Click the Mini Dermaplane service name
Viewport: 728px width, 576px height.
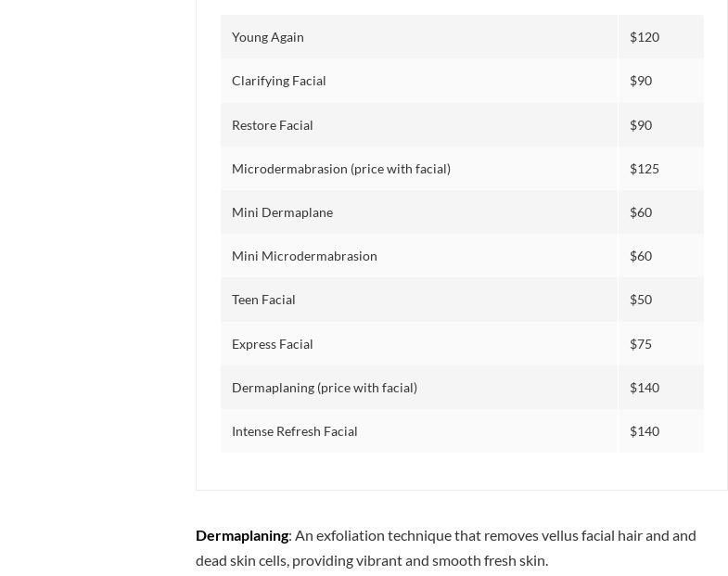pyautogui.click(x=282, y=212)
